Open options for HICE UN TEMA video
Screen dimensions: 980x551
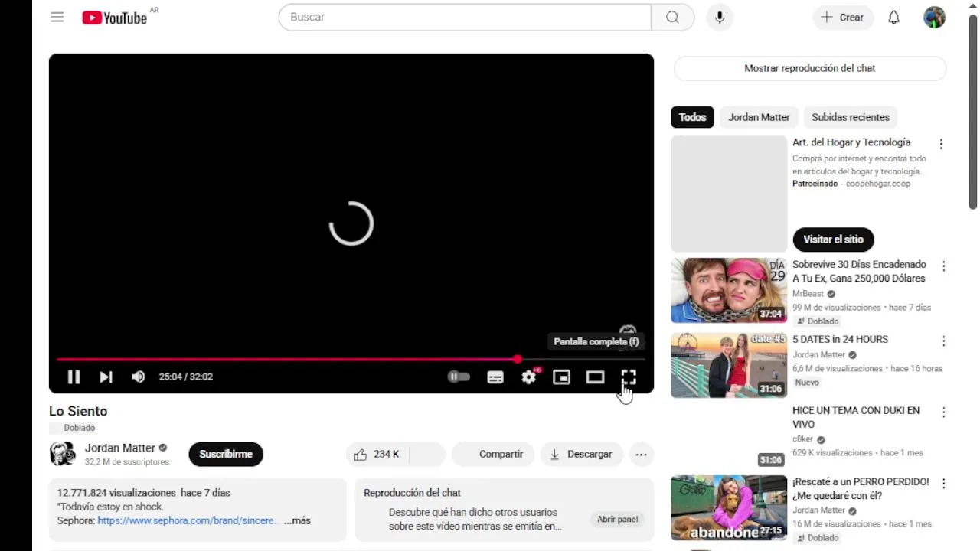pyautogui.click(x=943, y=412)
